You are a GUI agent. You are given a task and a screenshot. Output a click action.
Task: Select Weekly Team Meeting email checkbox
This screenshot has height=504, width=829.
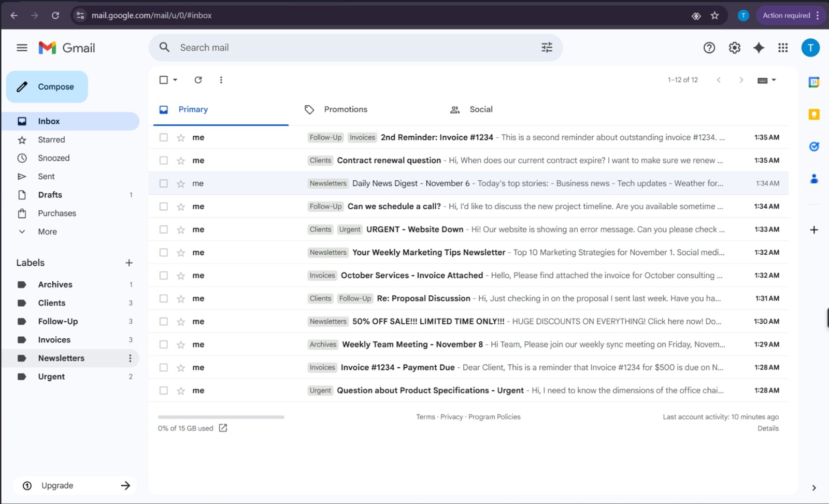click(164, 344)
